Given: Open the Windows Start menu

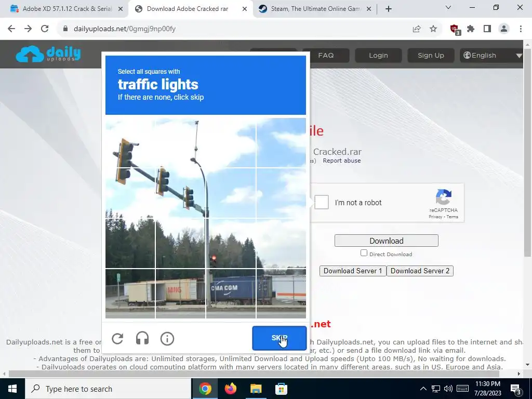Looking at the screenshot, I should coord(12,389).
